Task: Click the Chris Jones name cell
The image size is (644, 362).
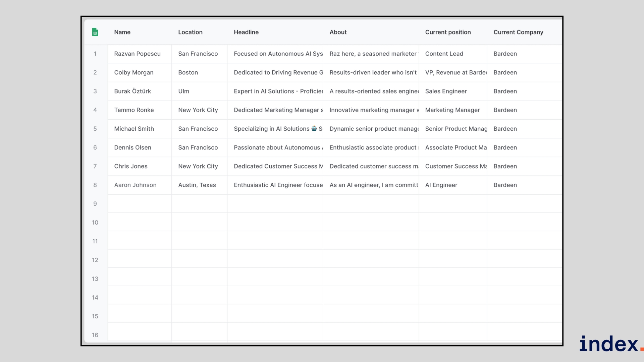Action: tap(130, 166)
